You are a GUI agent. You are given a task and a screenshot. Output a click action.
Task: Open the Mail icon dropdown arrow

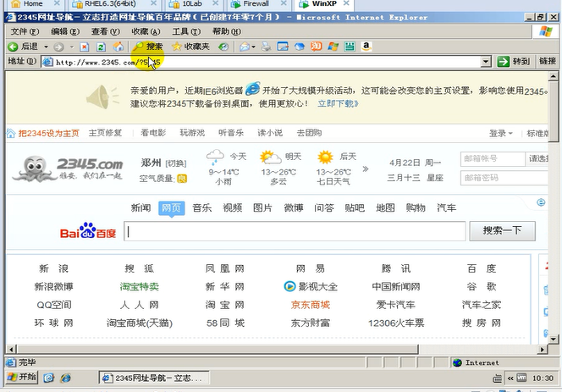(x=254, y=47)
